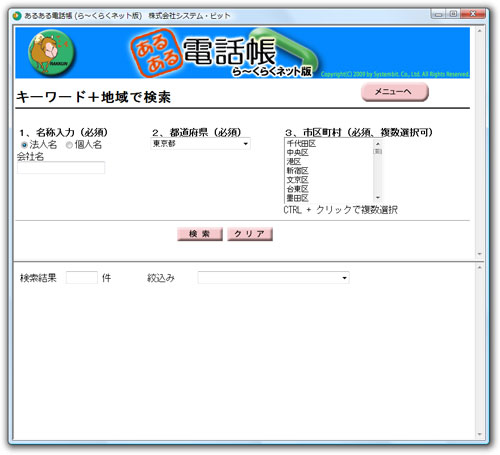This screenshot has height=455, width=500.
Task: Click the city list scroll-up arrow
Action: point(378,144)
